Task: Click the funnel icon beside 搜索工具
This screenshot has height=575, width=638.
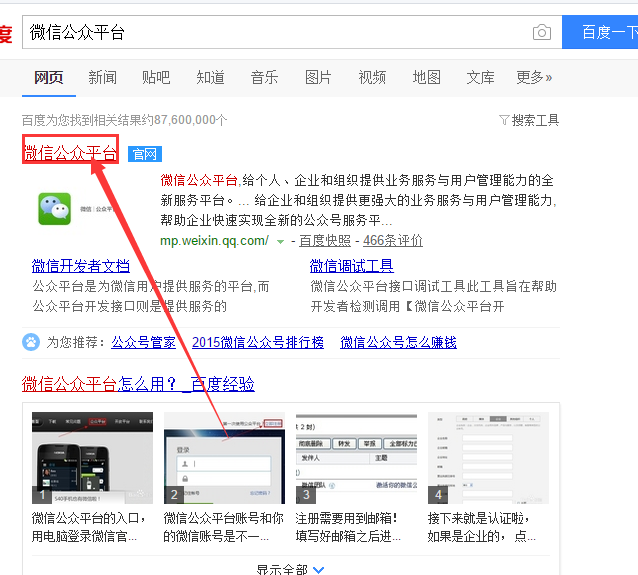Action: point(504,120)
